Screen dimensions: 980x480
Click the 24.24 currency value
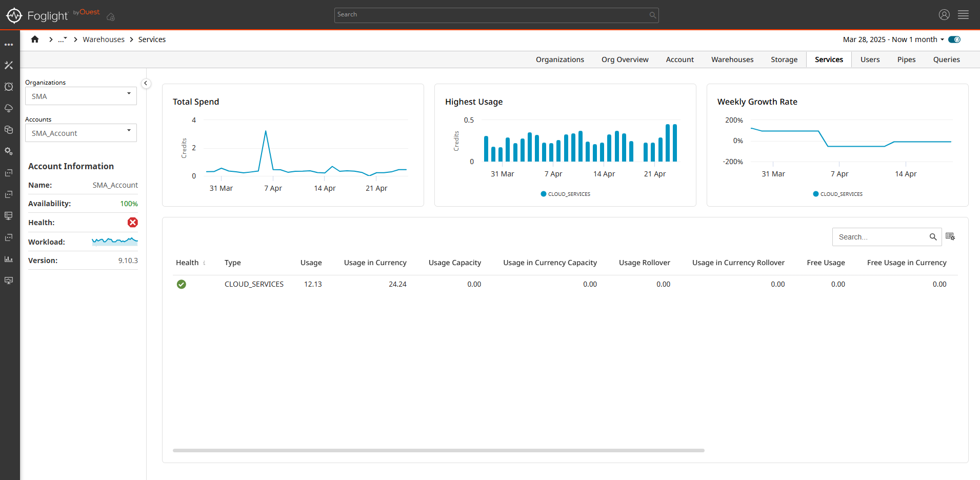(x=397, y=284)
